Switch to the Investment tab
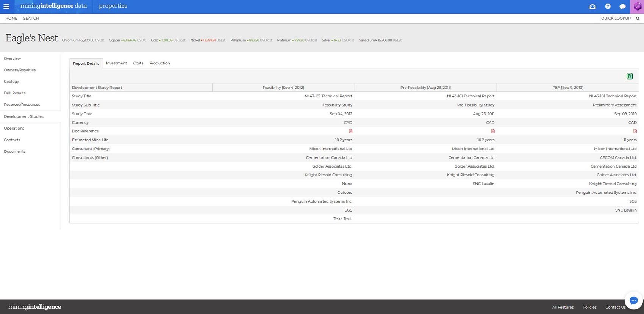The image size is (644, 314). click(116, 63)
